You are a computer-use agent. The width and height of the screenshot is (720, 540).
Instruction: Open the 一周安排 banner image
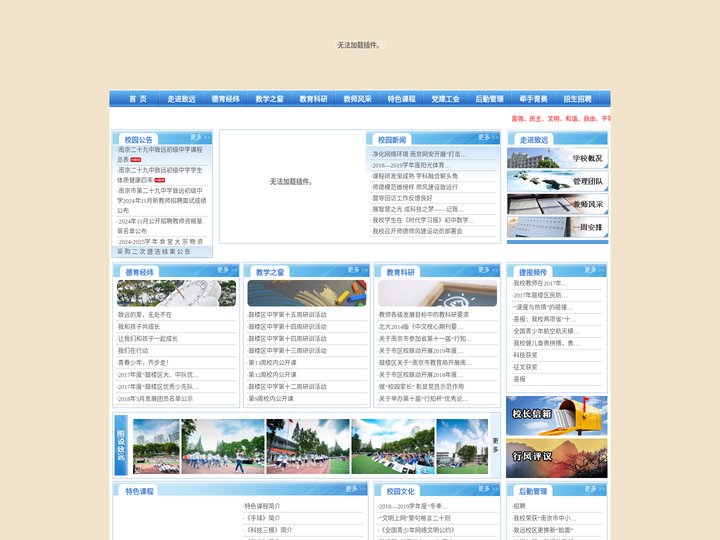[557, 227]
